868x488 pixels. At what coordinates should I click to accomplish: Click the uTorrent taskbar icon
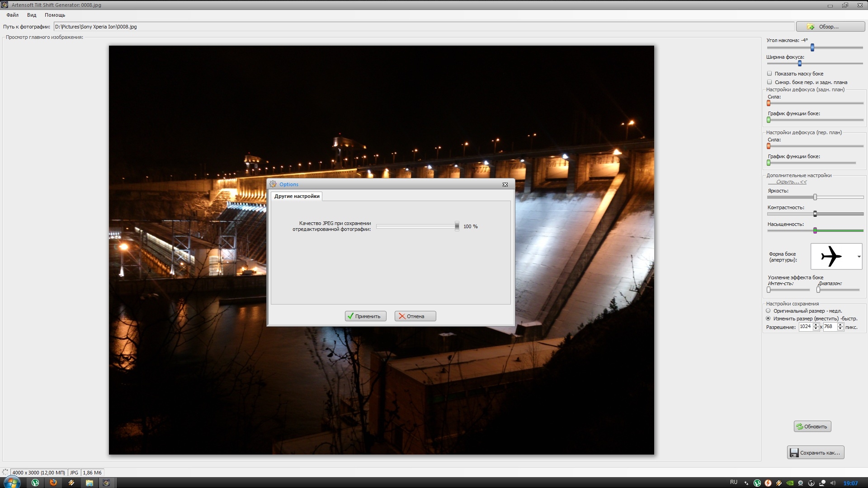(35, 483)
